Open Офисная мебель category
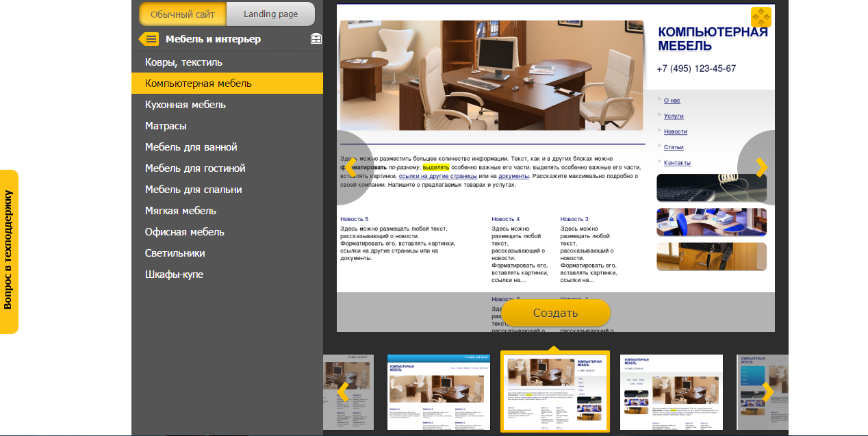This screenshot has width=868, height=436. (227, 232)
